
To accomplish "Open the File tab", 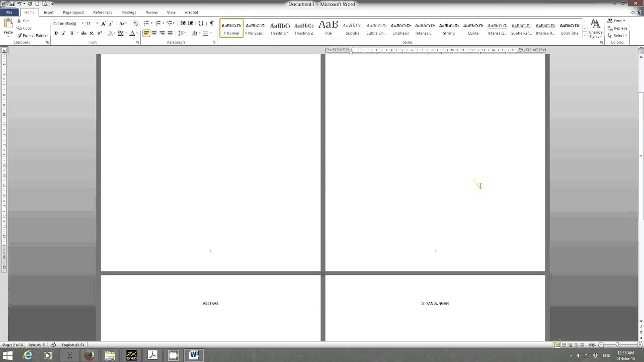I will (9, 12).
